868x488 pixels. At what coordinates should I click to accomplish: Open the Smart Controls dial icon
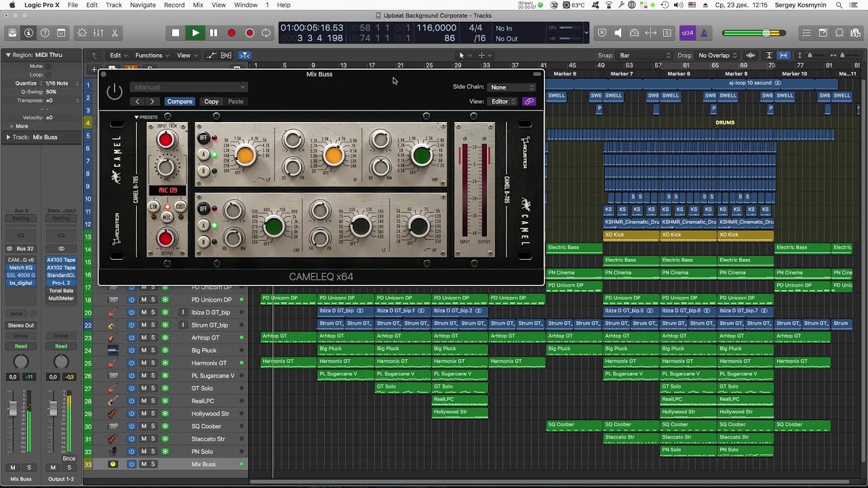82,33
